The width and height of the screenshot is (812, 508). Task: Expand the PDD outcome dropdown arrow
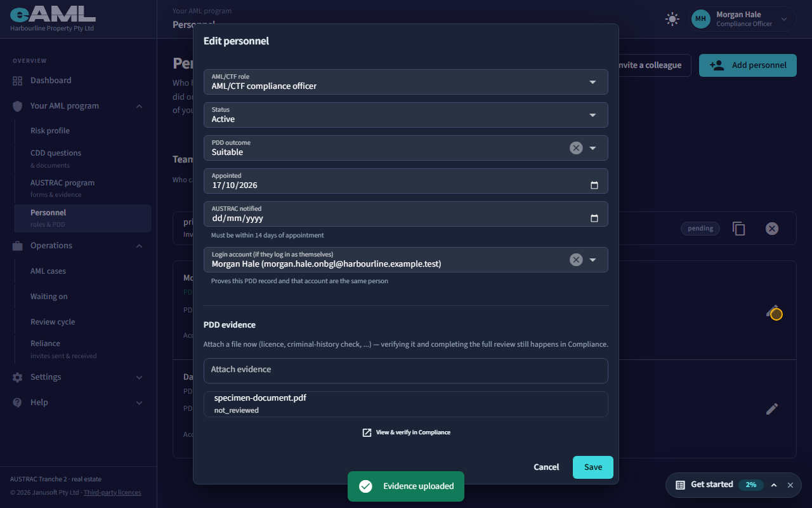click(x=593, y=148)
